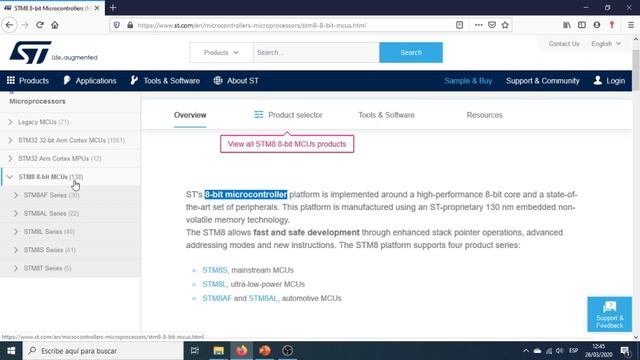Viewport: 640px width, 360px height.
Task: Click the padlock site security icon
Action: click(130, 25)
